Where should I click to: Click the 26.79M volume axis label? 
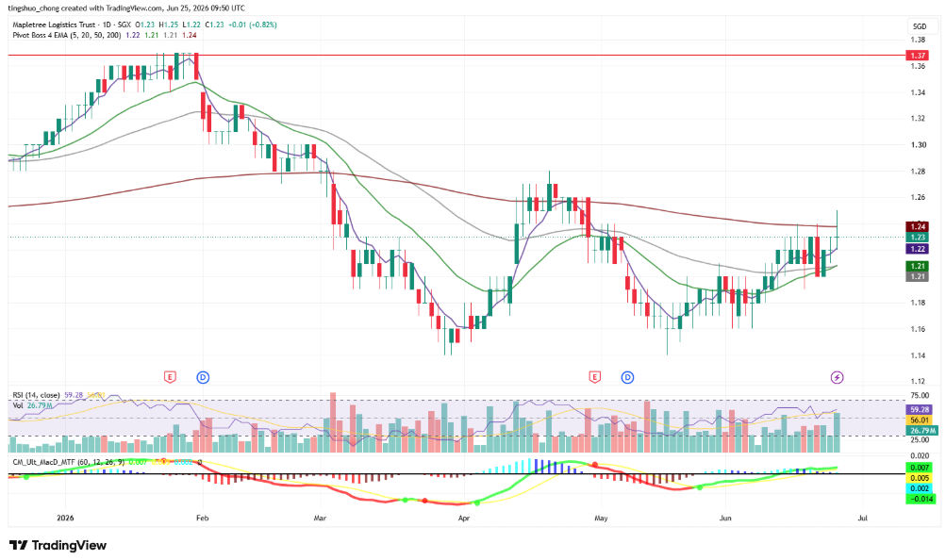[x=921, y=431]
